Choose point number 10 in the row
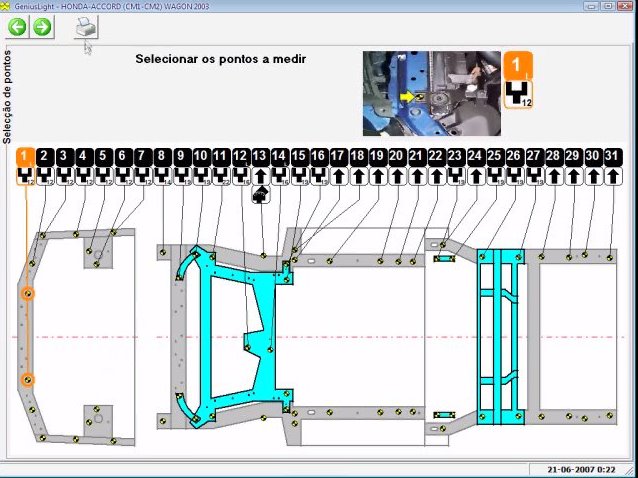This screenshot has height=478, width=638. pyautogui.click(x=201, y=157)
